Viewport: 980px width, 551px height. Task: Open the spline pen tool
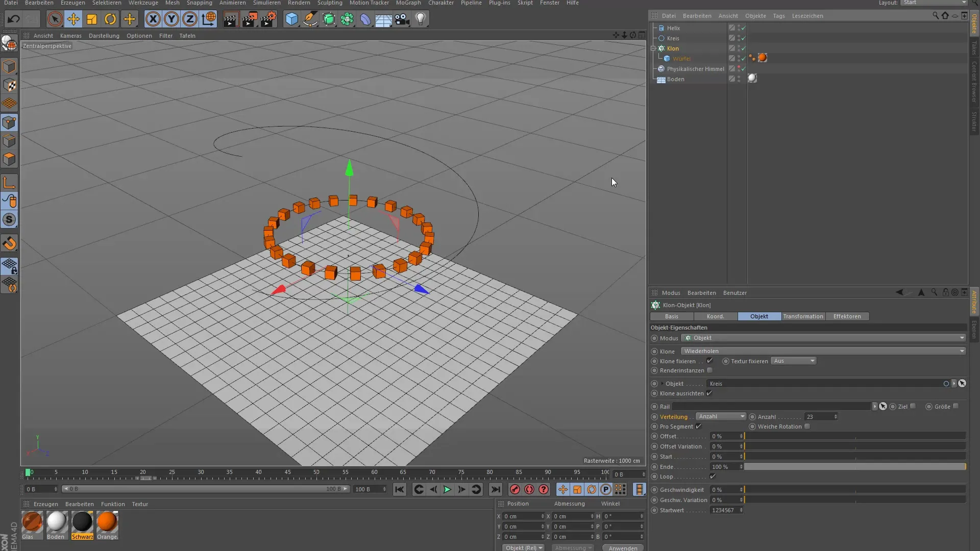(310, 19)
